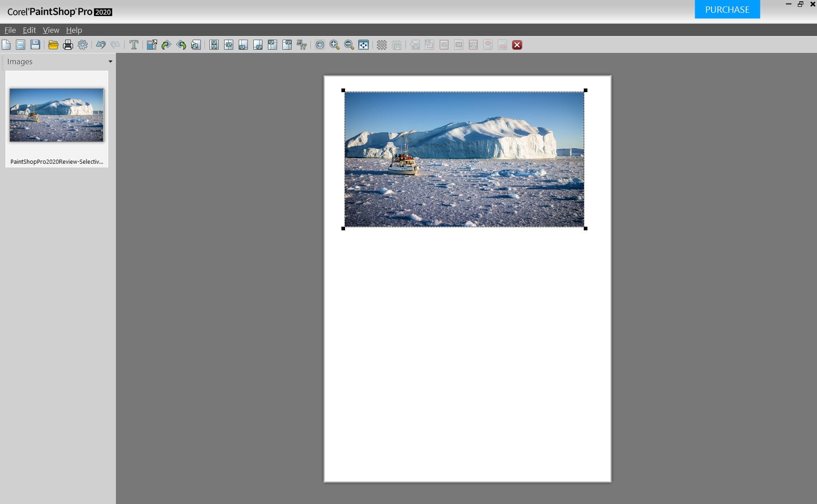The height and width of the screenshot is (504, 817).
Task: Click the circled plus zoom icon
Action: [320, 45]
